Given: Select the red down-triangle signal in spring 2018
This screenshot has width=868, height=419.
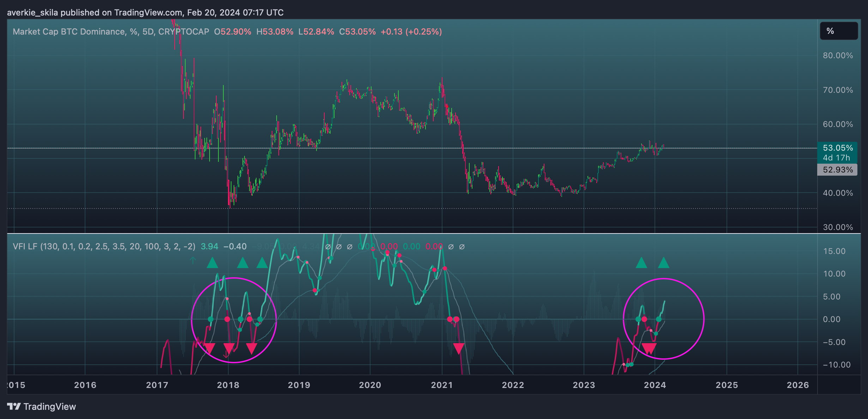Looking at the screenshot, I should 252,349.
